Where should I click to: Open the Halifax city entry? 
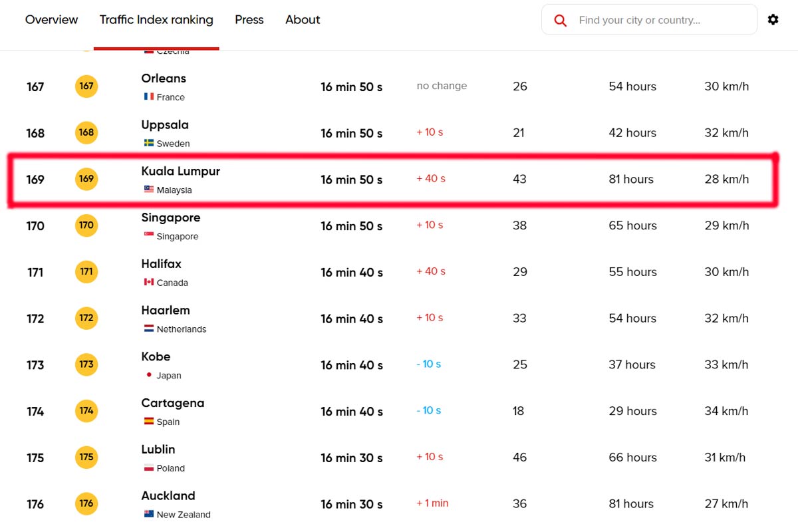(x=161, y=264)
